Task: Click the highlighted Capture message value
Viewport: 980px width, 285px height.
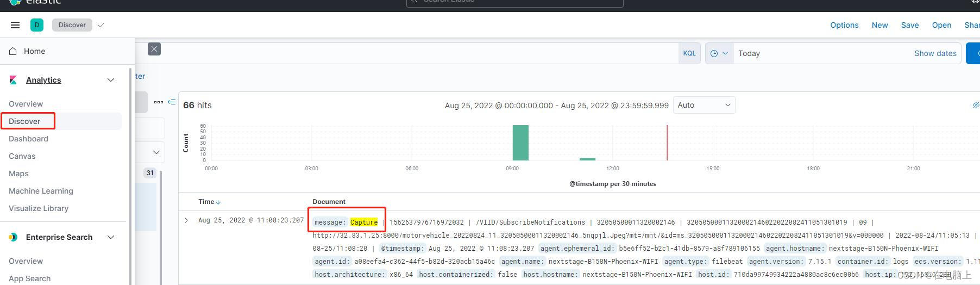Action: click(364, 222)
